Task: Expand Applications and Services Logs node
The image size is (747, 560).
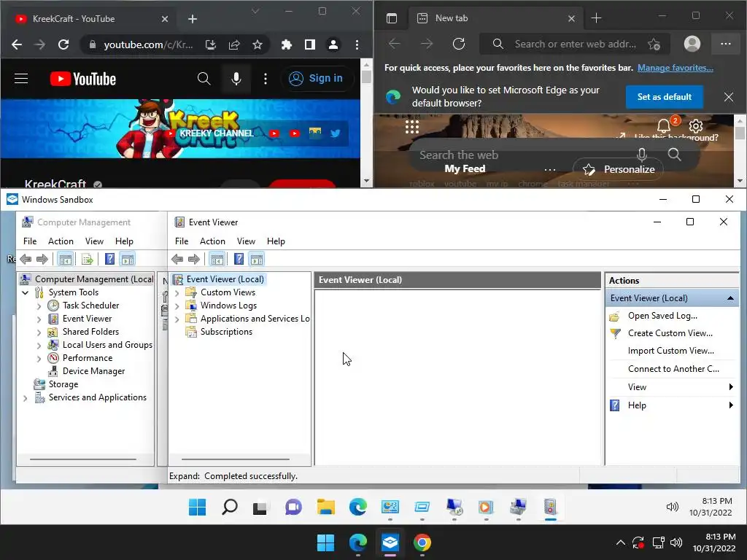Action: click(177, 319)
